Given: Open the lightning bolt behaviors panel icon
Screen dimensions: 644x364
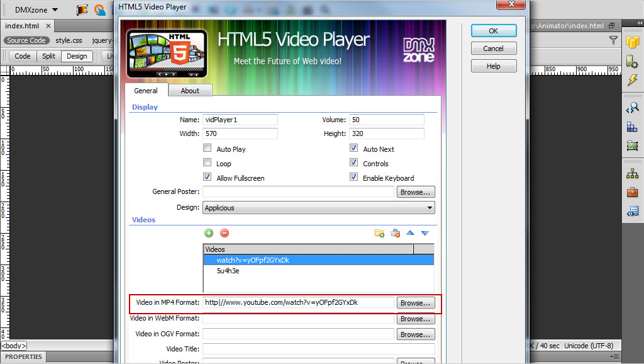Looking at the screenshot, I should 633,80.
